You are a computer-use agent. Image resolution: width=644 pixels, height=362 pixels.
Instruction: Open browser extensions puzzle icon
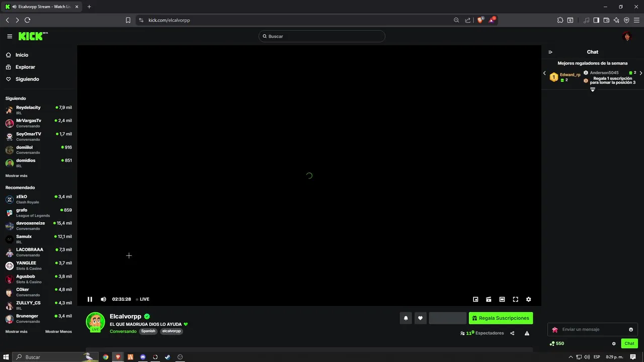click(560, 20)
